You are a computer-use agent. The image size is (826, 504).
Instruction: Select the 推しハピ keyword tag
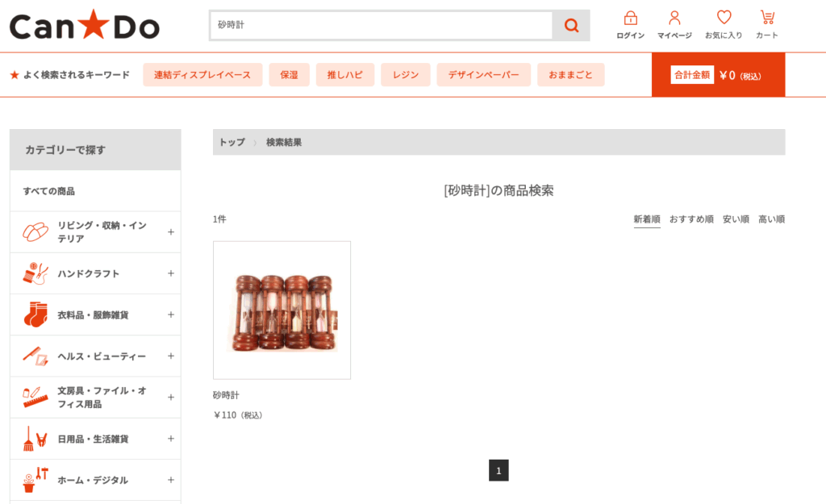point(345,75)
